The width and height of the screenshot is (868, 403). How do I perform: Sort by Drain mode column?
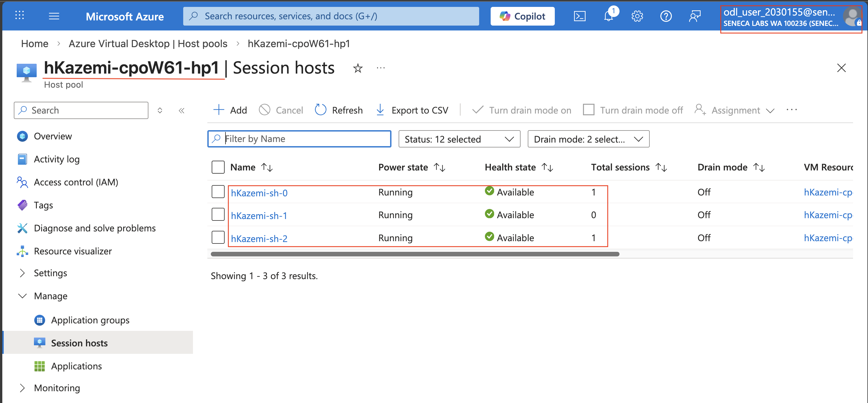[x=731, y=167]
